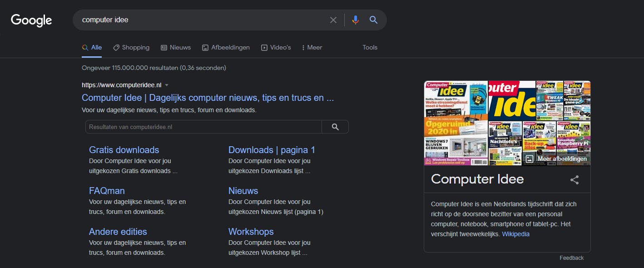Open the Gratis downloads sitelink
644x268 pixels.
tap(124, 150)
